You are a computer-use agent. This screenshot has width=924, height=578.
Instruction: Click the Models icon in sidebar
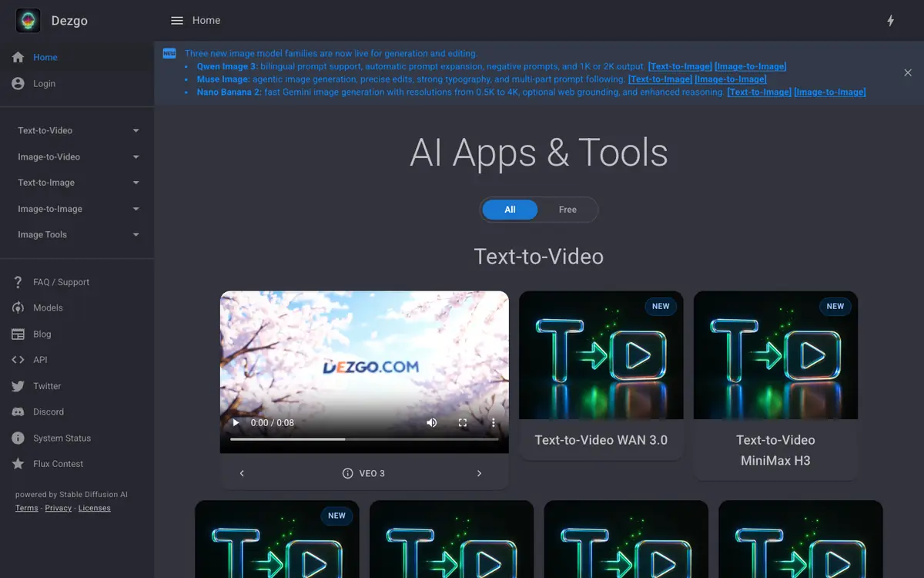click(x=18, y=307)
